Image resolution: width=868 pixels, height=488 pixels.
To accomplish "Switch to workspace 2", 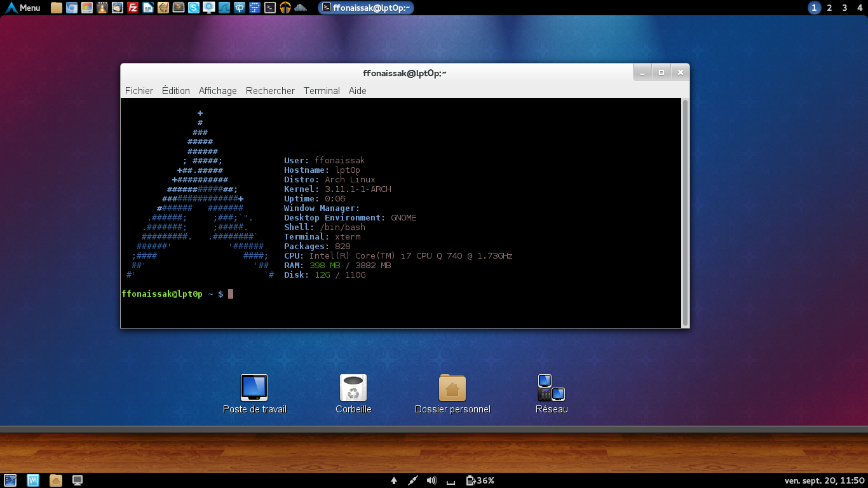I will (829, 8).
